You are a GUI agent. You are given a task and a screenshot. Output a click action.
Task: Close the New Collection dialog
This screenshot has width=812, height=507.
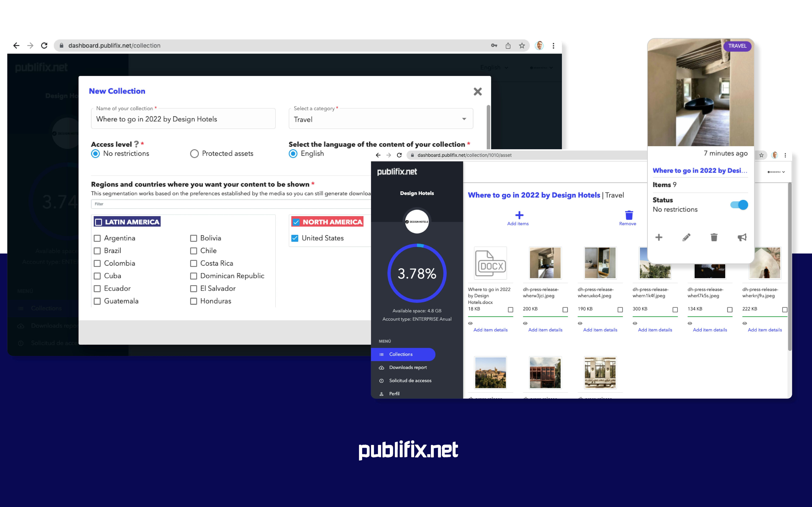click(x=477, y=92)
